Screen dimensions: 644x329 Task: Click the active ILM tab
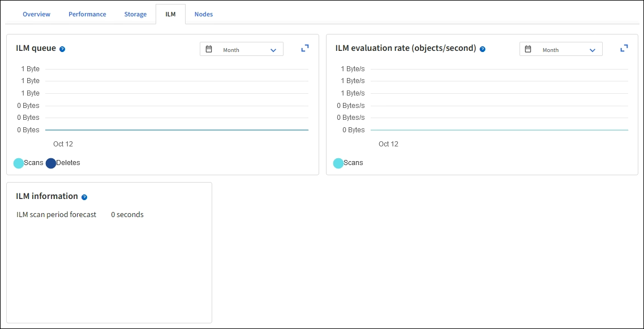click(x=170, y=14)
